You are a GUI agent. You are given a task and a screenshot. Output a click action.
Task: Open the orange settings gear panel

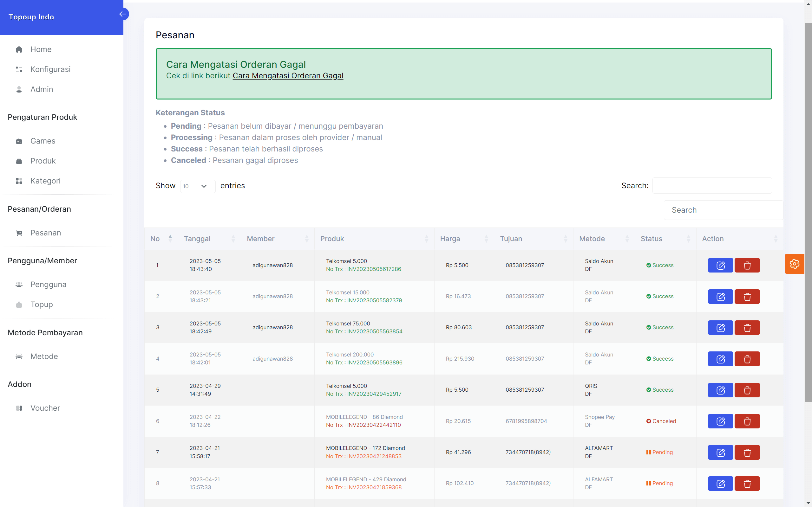pos(794,264)
